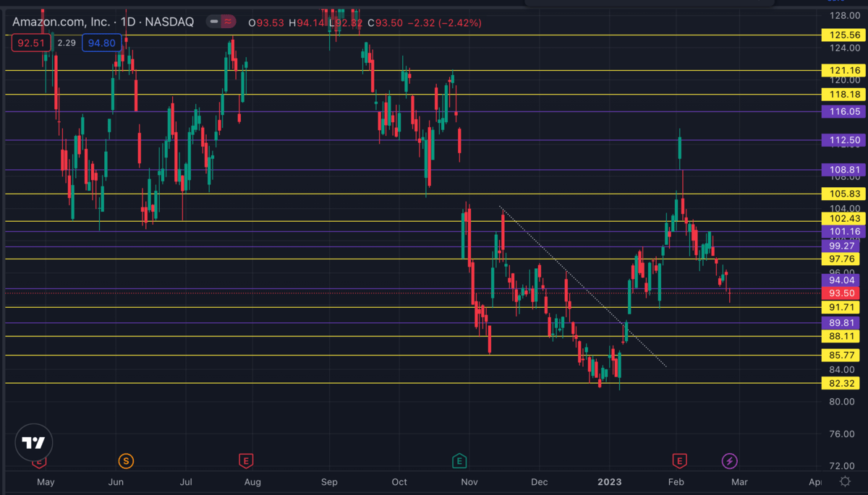868x495 pixels.
Task: Click the 101.16 purple price label
Action: [843, 231]
